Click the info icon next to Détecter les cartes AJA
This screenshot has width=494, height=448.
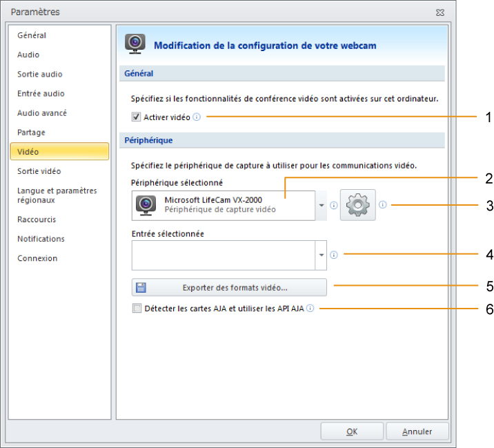coord(310,309)
